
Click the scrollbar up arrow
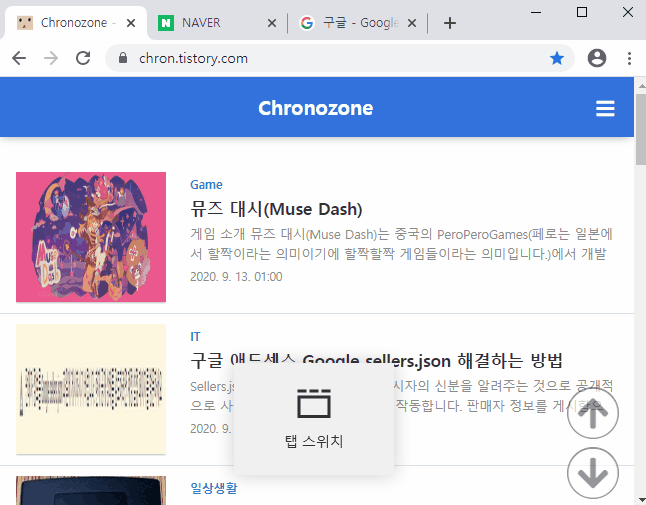pos(641,86)
